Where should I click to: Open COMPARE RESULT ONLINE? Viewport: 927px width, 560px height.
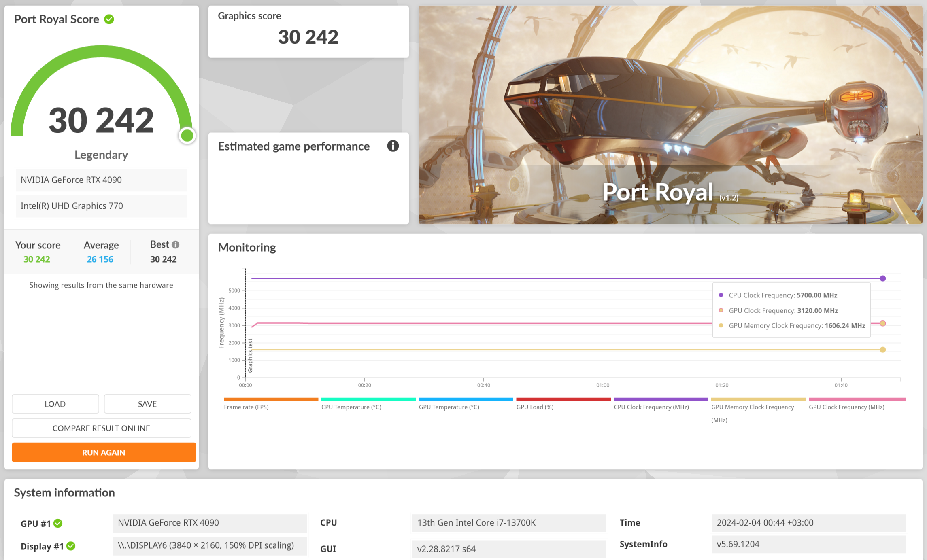[x=101, y=428]
